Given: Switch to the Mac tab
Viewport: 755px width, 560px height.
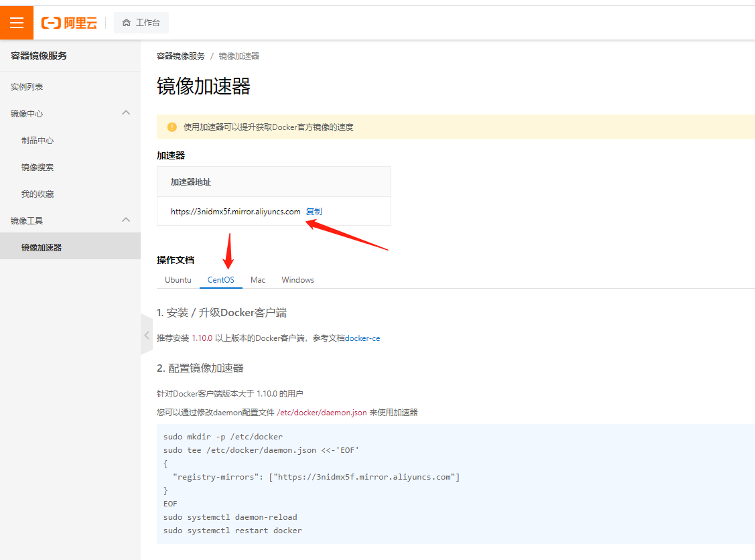Looking at the screenshot, I should click(x=258, y=280).
